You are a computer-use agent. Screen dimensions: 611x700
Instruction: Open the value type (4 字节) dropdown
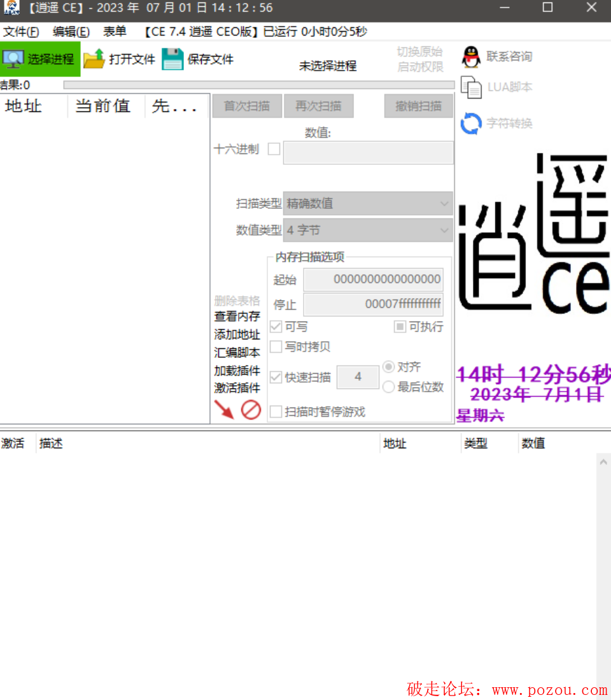(368, 231)
